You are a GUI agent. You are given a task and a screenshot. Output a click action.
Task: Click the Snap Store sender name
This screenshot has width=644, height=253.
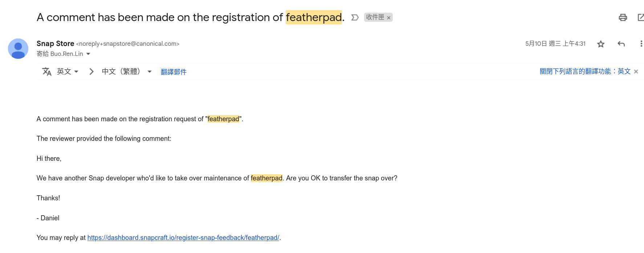[x=55, y=44]
